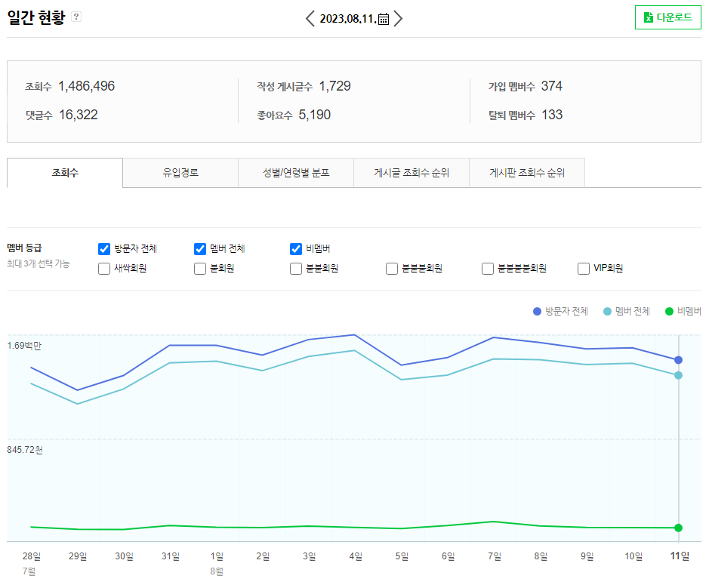This screenshot has height=588, width=709.
Task: Uncheck the 비멤버 checkbox
Action: 296,249
